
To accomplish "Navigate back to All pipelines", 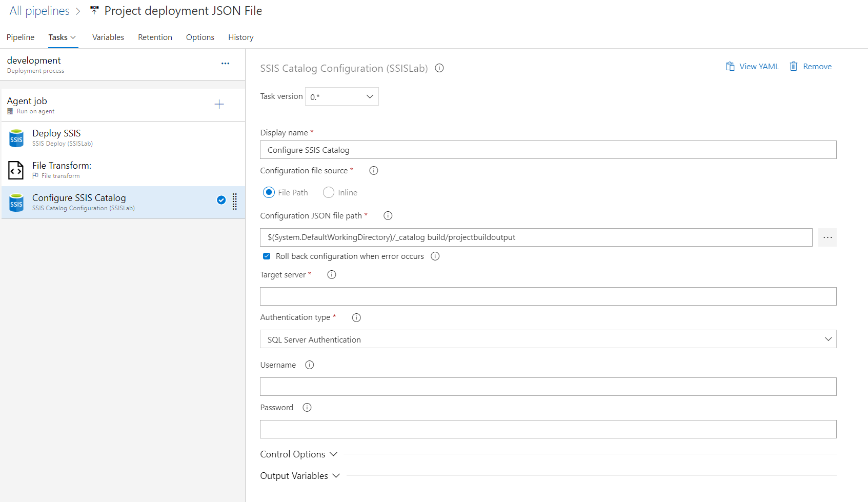I will (x=38, y=10).
